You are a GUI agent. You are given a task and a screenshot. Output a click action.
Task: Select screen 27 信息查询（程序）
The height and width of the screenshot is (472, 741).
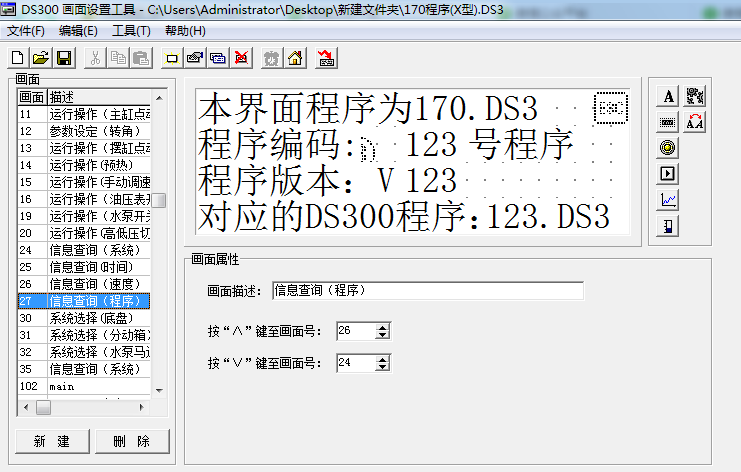pos(84,301)
